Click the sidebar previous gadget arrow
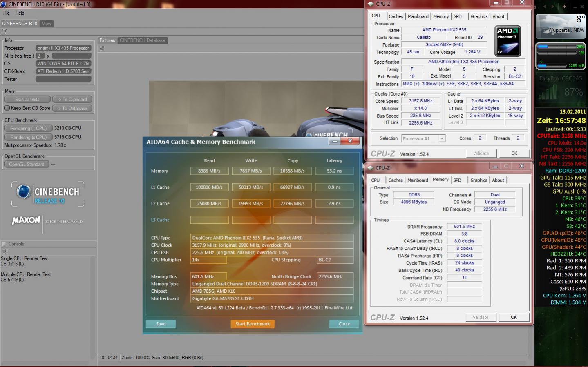588x367 pixels. tap(545, 7)
